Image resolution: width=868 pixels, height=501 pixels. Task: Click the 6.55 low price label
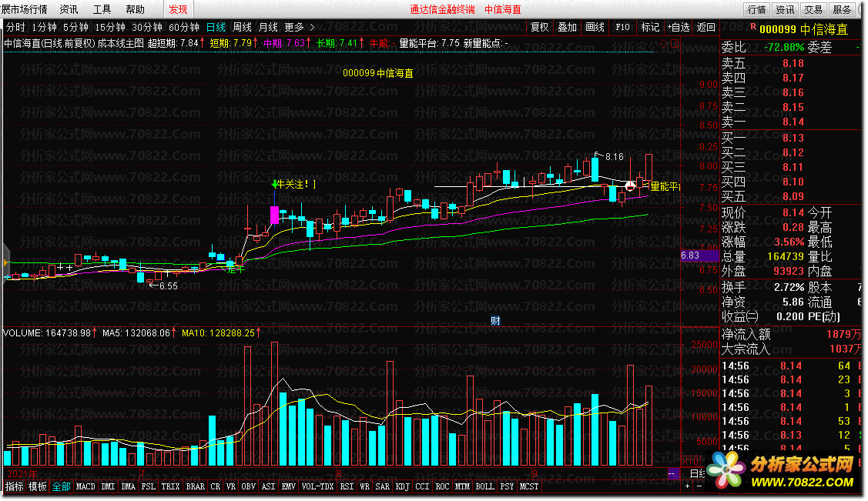[168, 286]
